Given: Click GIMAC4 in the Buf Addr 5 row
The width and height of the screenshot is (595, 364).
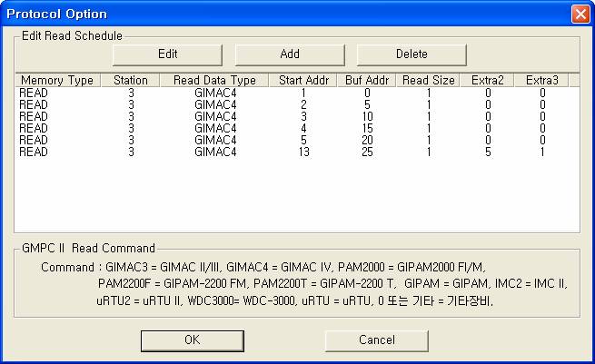Looking at the screenshot, I should [x=215, y=104].
